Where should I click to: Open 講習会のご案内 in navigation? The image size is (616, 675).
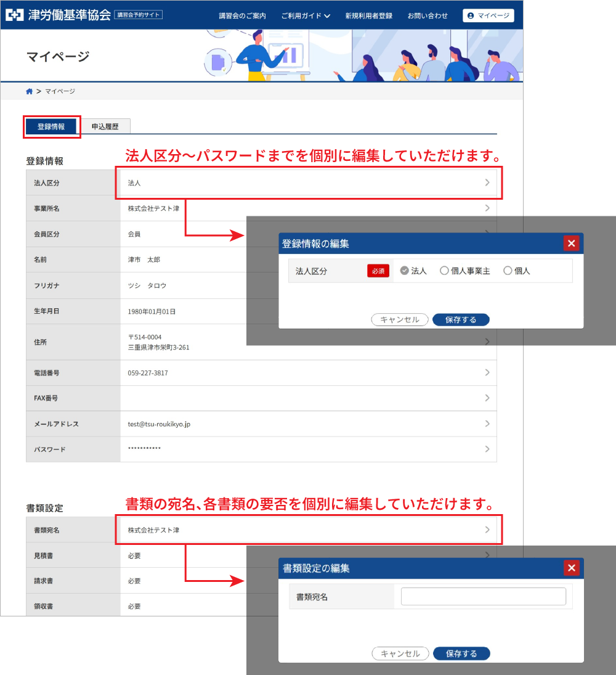242,15
